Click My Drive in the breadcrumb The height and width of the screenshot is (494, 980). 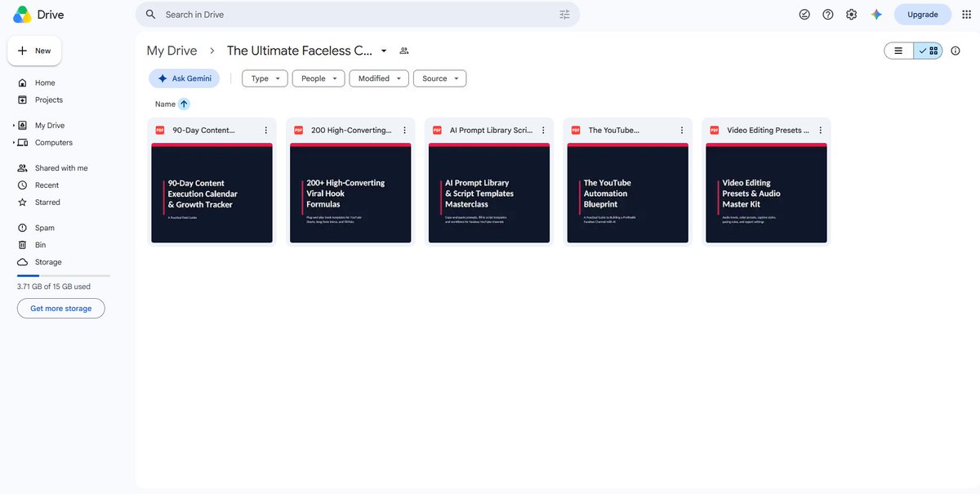(171, 51)
